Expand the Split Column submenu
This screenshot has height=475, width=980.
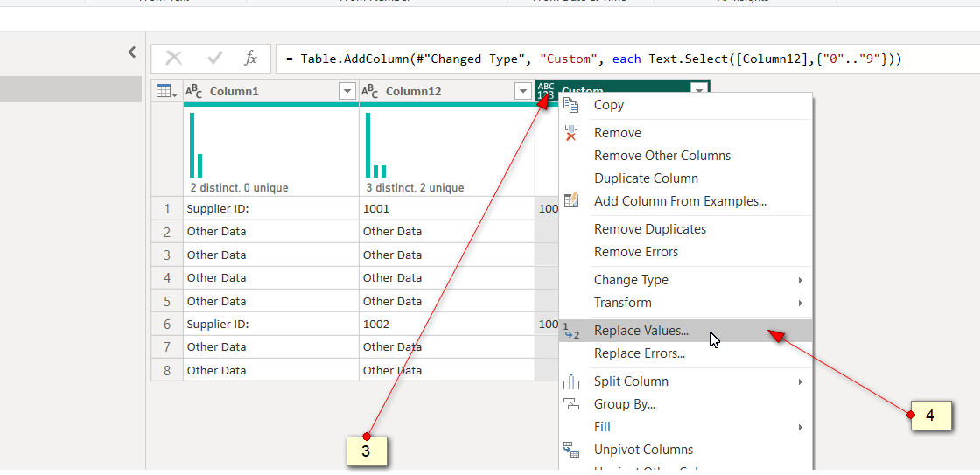[x=686, y=381]
